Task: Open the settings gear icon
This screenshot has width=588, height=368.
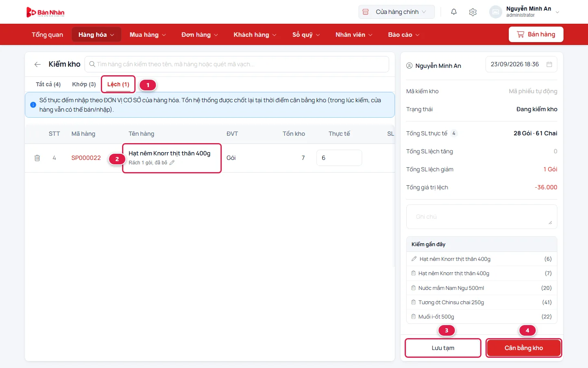Action: (x=473, y=12)
